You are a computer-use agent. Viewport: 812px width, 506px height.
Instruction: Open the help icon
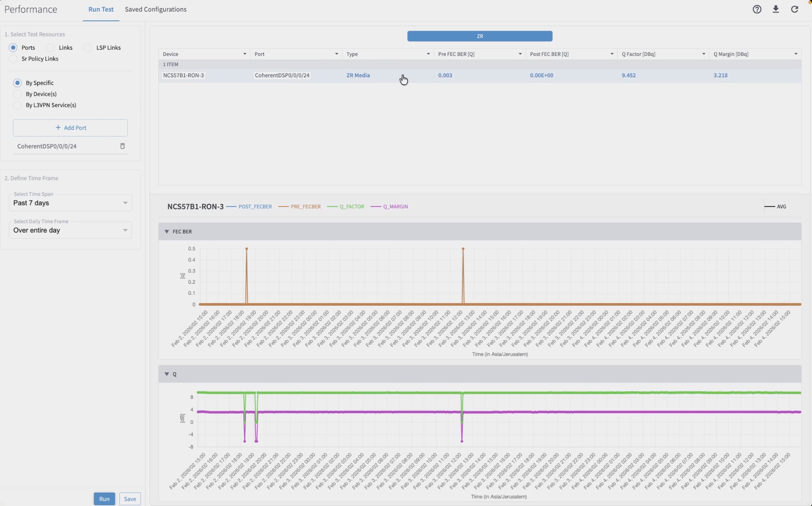point(757,9)
